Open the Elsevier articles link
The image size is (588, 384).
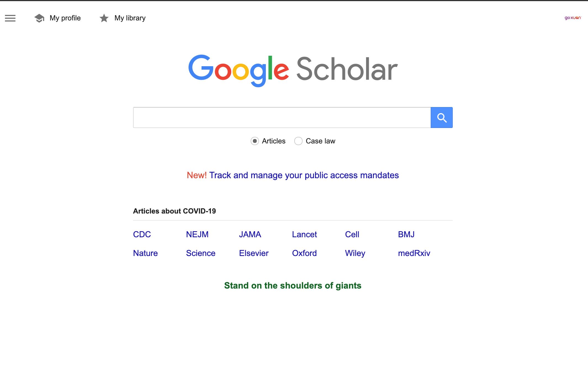253,253
